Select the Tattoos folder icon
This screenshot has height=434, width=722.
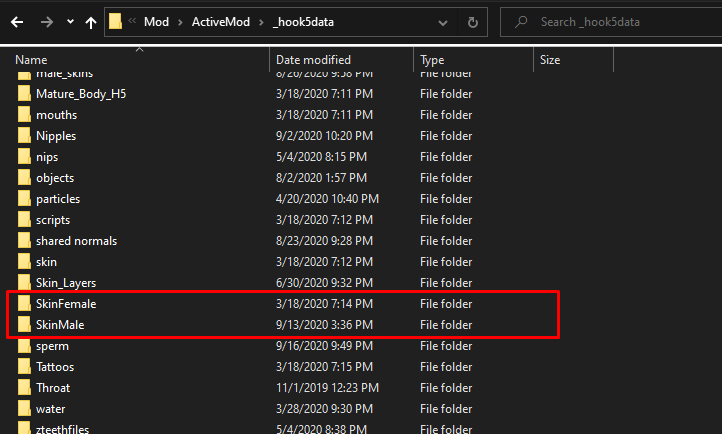(24, 366)
